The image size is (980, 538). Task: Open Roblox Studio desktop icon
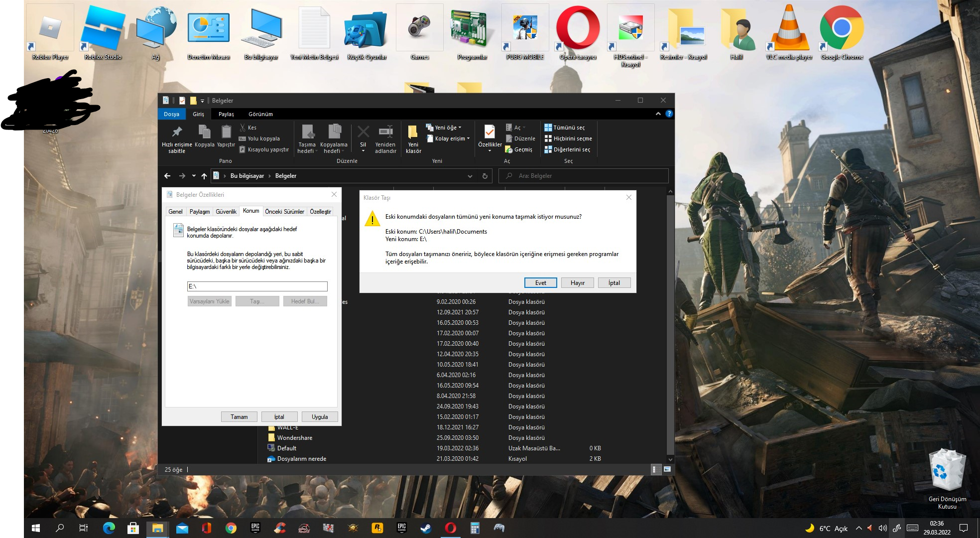point(103,33)
